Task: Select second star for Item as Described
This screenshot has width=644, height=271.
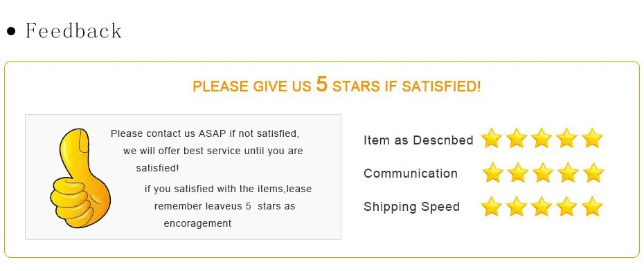Action: point(517,138)
